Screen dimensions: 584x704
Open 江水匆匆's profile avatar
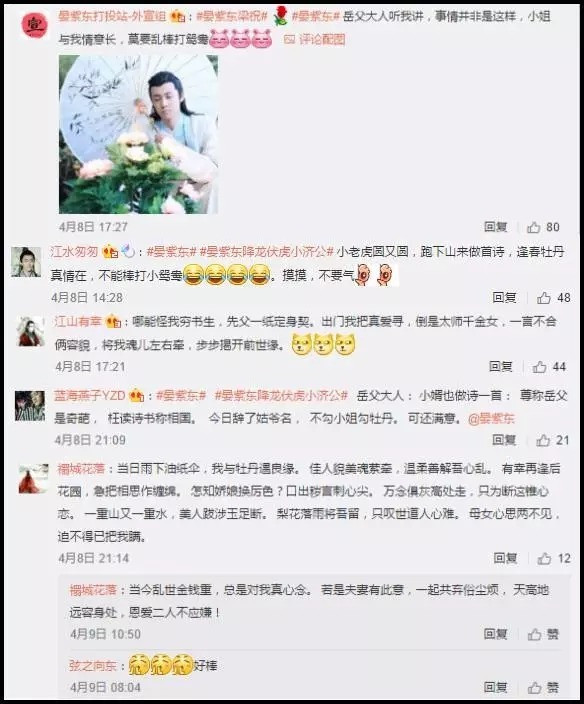point(26,262)
